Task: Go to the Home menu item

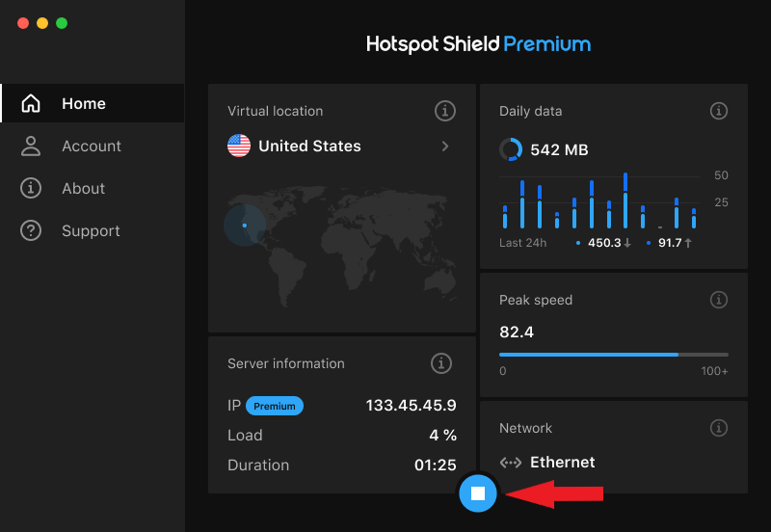Action: point(93,103)
